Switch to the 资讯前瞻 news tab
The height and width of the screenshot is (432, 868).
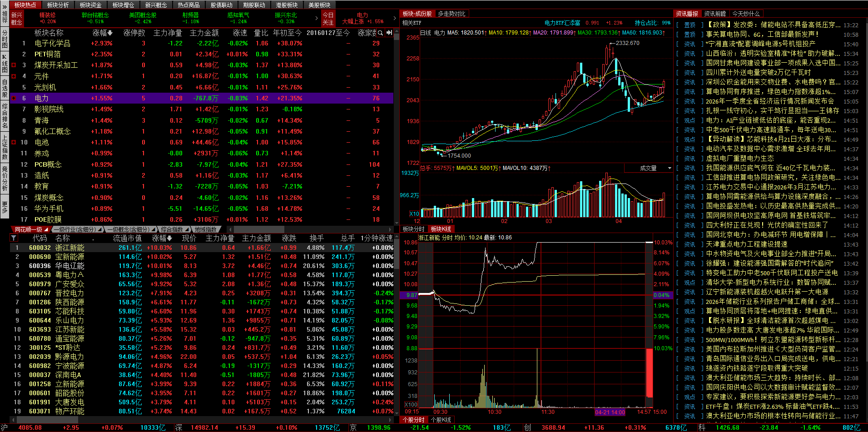pos(715,14)
